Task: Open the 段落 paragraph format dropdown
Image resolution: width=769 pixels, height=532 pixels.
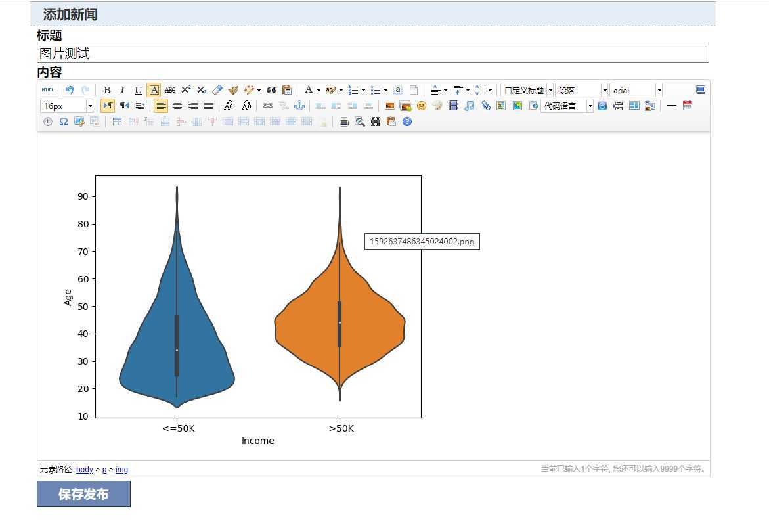Action: (x=581, y=90)
